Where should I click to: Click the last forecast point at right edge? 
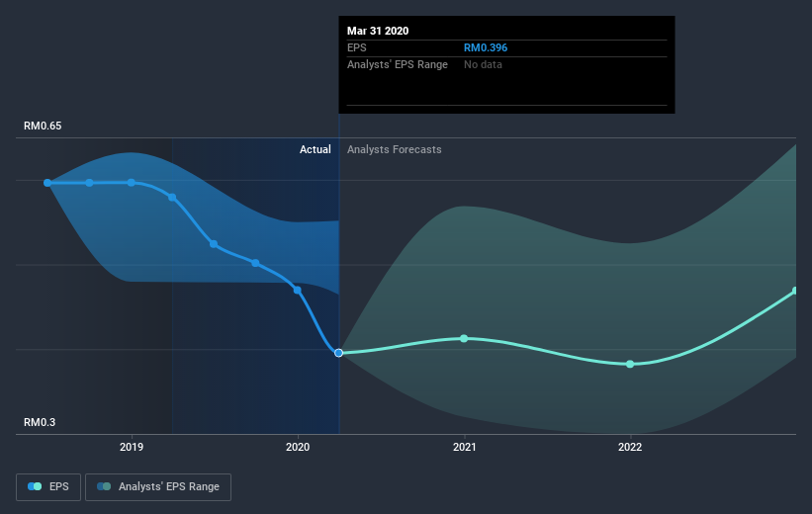(x=795, y=291)
